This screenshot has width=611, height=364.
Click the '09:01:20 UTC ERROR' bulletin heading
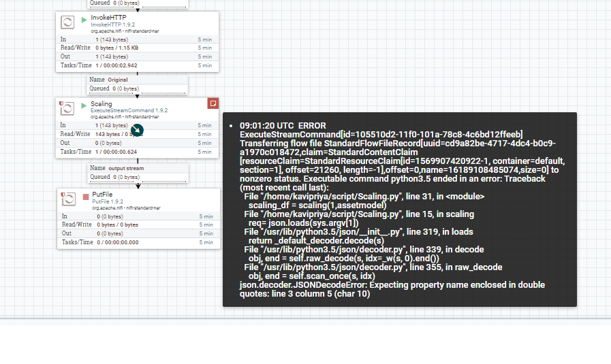coord(283,126)
